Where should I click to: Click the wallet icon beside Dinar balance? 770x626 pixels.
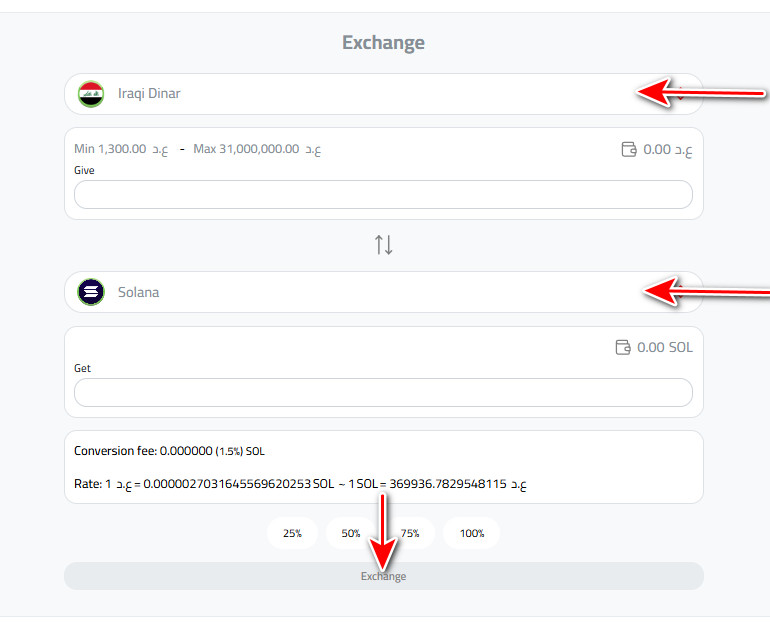(x=629, y=149)
